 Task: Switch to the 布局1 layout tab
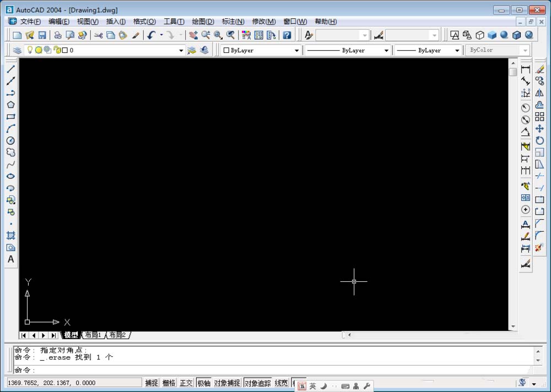[x=93, y=335]
